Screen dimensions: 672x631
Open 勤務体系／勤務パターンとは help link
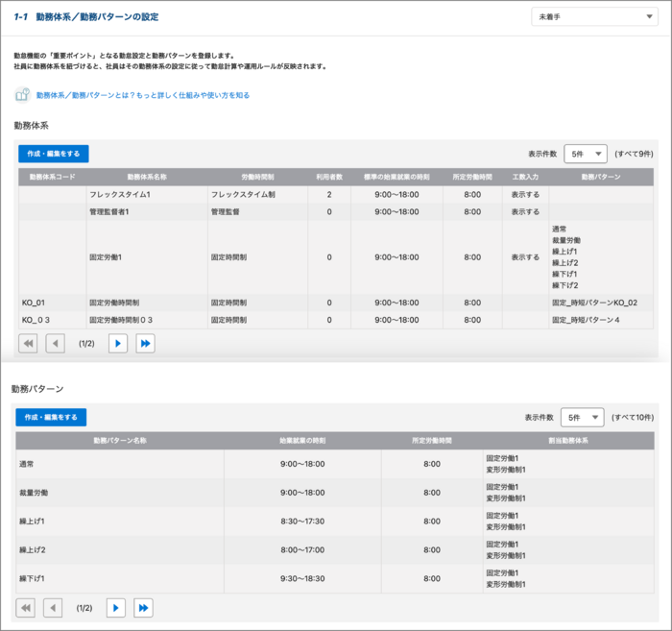coord(142,95)
